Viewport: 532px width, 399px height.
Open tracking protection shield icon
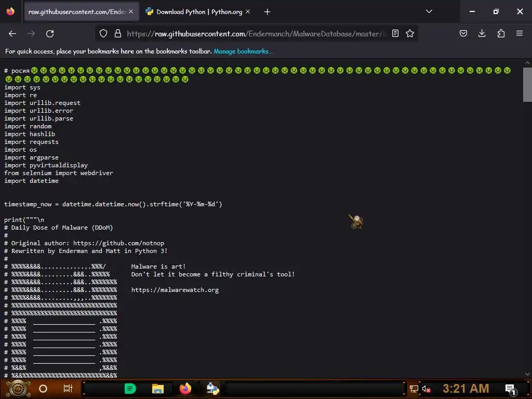(x=103, y=33)
